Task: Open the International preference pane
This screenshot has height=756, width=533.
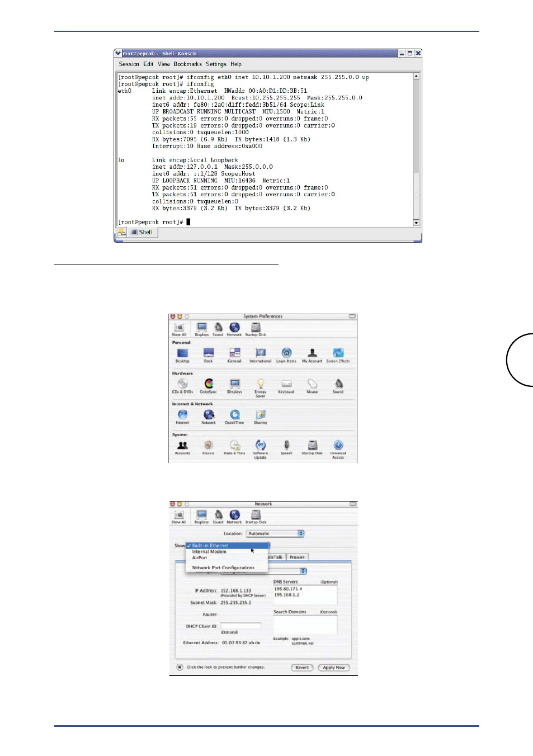Action: click(x=261, y=356)
